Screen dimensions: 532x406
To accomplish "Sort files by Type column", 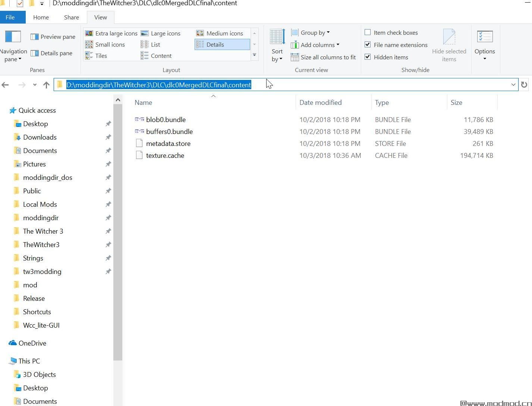I will (409, 102).
